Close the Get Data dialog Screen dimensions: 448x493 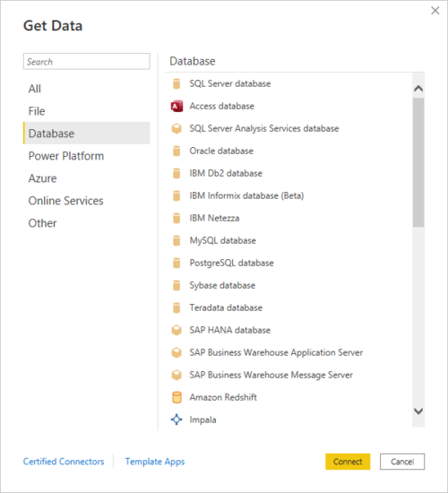[x=435, y=11]
